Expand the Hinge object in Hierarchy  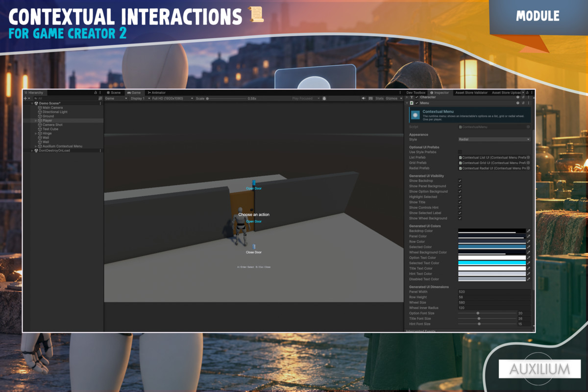coord(36,133)
